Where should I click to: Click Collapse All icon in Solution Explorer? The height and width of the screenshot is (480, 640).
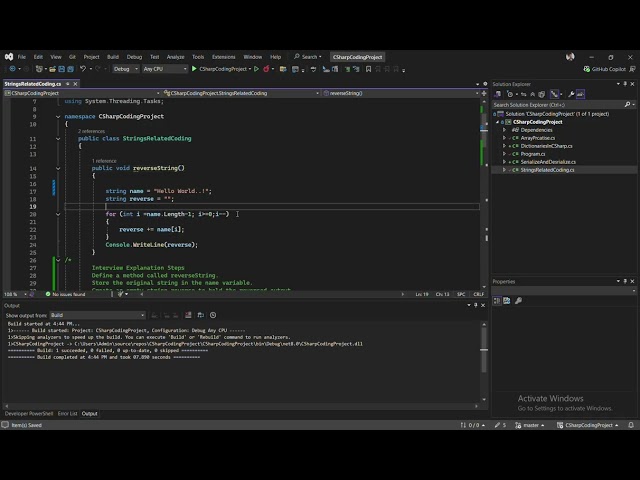pos(533,94)
